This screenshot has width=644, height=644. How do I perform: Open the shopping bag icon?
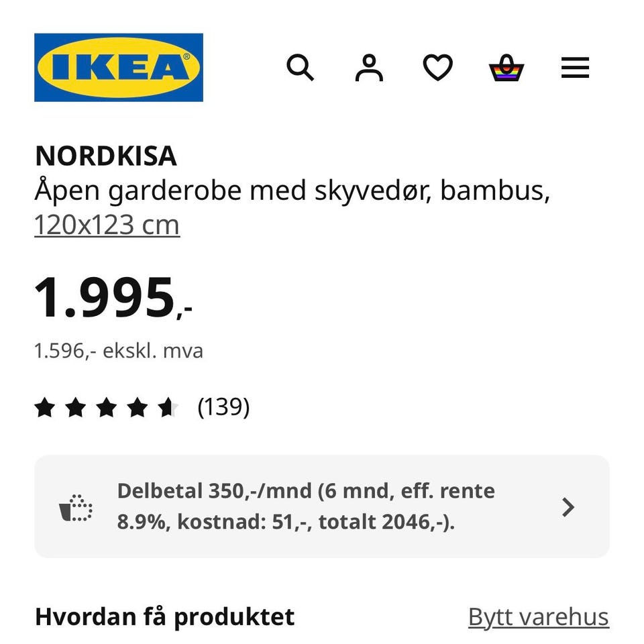[x=506, y=68]
